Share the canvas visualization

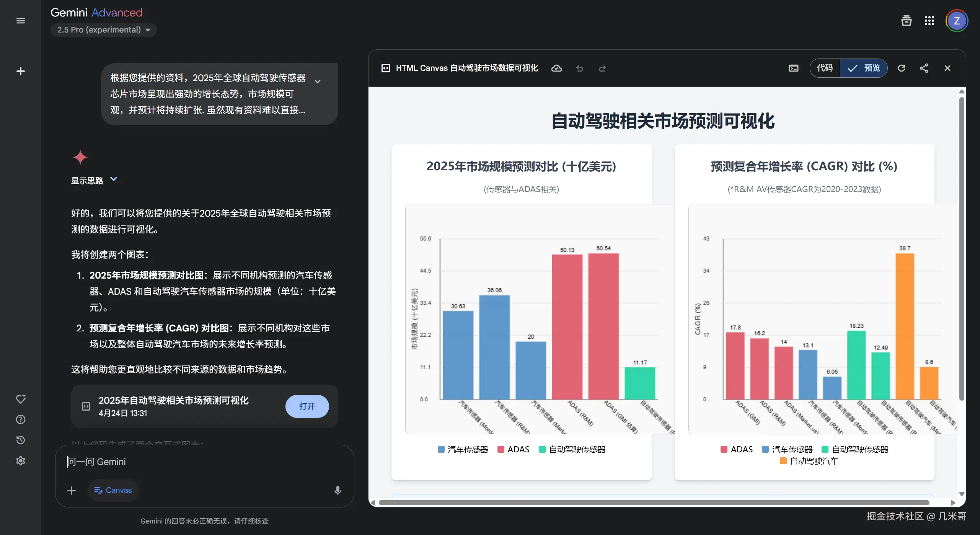click(x=925, y=68)
